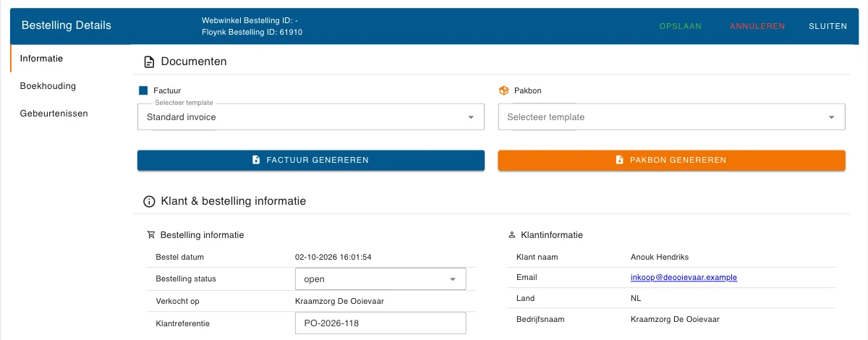The image size is (868, 340).
Task: Open the inkoop@deooievaar.example email link
Action: tap(684, 278)
